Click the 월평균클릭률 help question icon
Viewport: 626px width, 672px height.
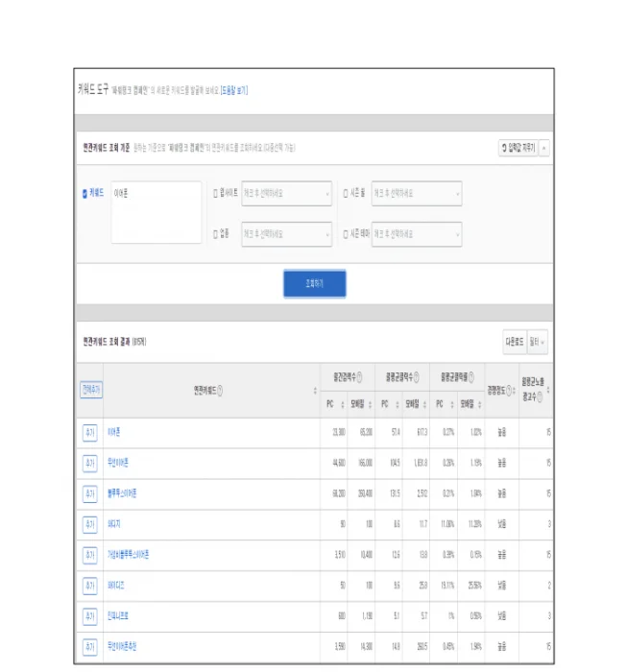[x=471, y=377]
